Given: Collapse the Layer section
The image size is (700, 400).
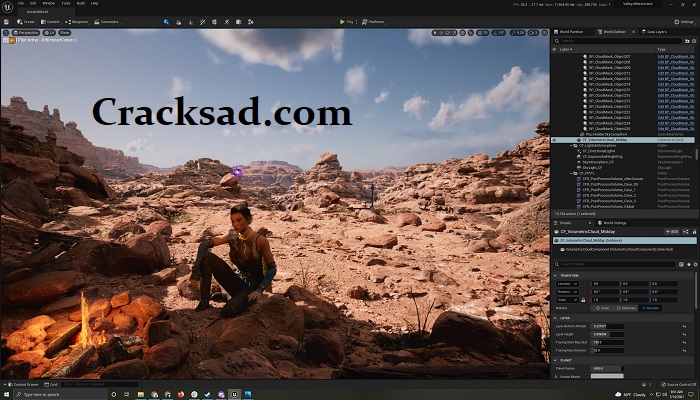Looking at the screenshot, I should pos(555,318).
